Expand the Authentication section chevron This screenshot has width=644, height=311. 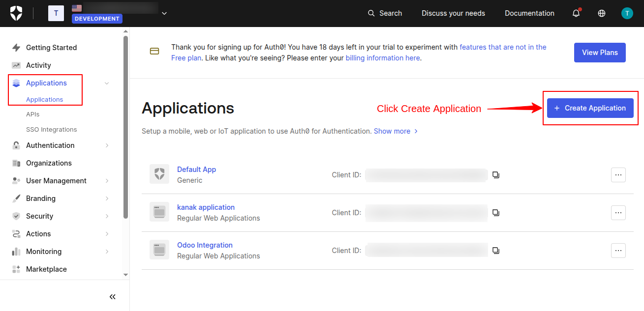click(x=107, y=145)
